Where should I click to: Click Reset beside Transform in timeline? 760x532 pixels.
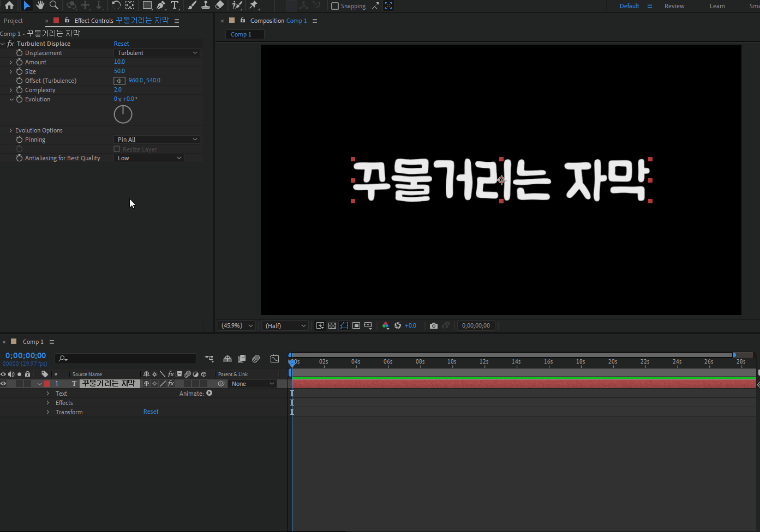pos(151,412)
